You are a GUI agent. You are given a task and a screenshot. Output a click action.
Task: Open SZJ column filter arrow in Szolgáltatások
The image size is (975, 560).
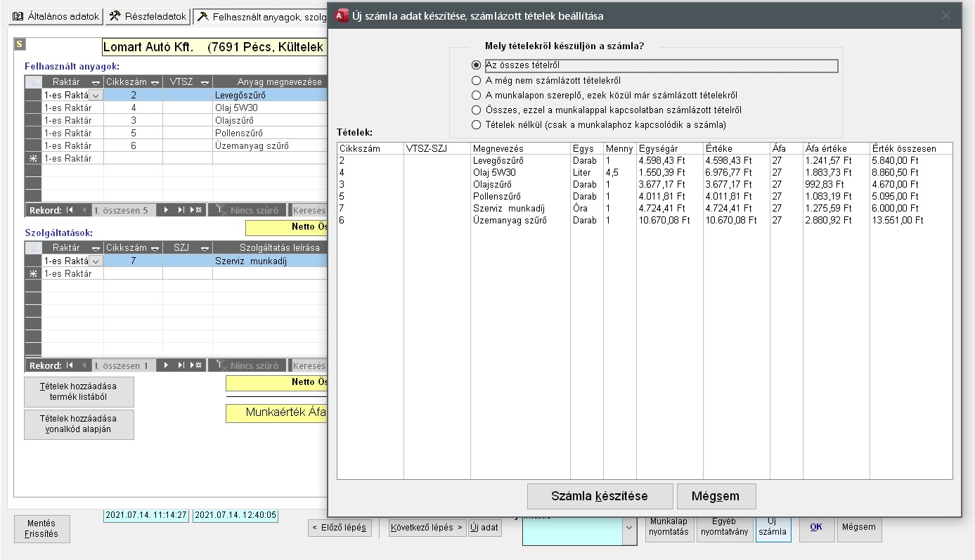click(205, 249)
